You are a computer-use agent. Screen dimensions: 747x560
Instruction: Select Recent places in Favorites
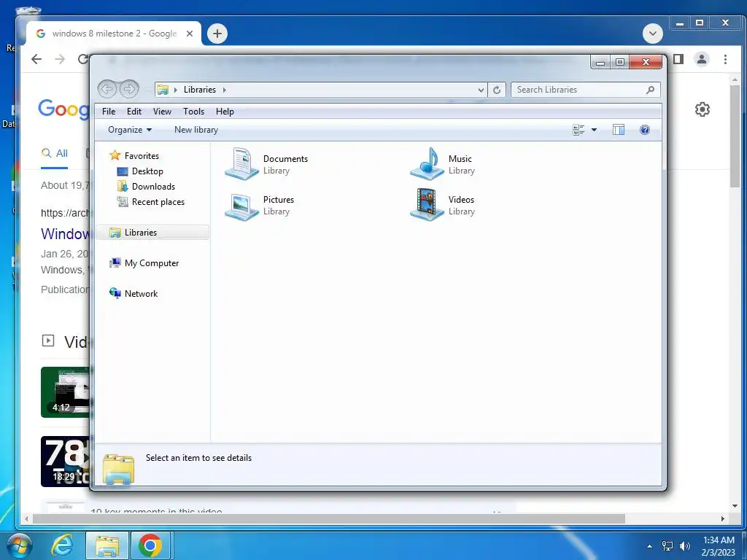pos(158,202)
